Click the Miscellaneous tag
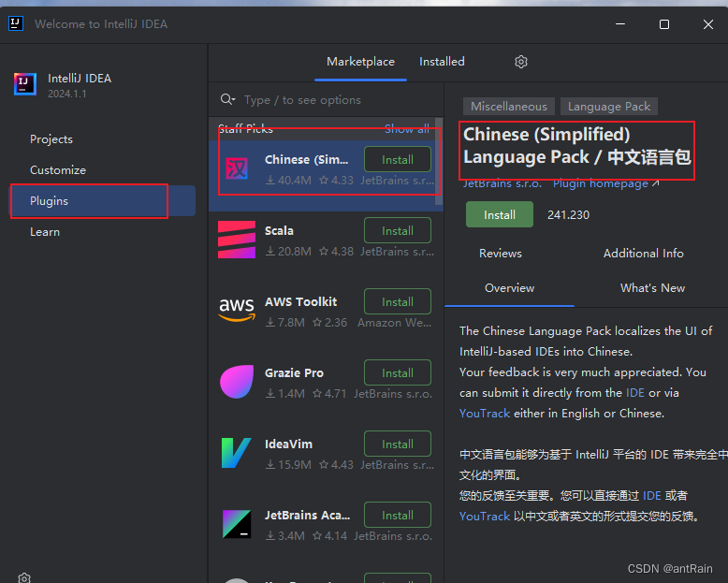Screen dimensions: 728x583 [509, 107]
